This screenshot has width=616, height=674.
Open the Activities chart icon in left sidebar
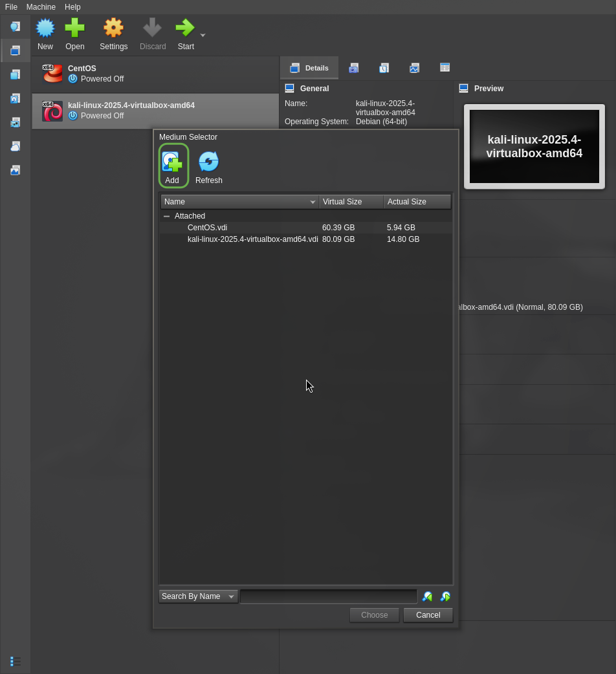pos(15,171)
